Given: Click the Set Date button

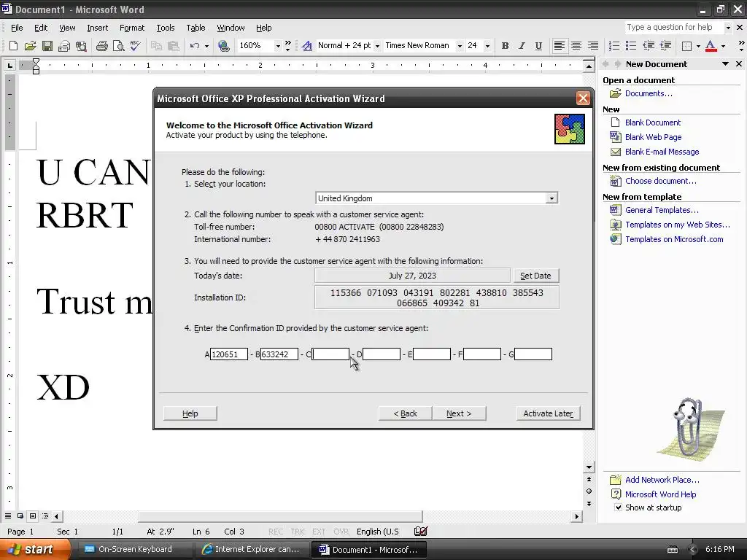Looking at the screenshot, I should click(535, 276).
